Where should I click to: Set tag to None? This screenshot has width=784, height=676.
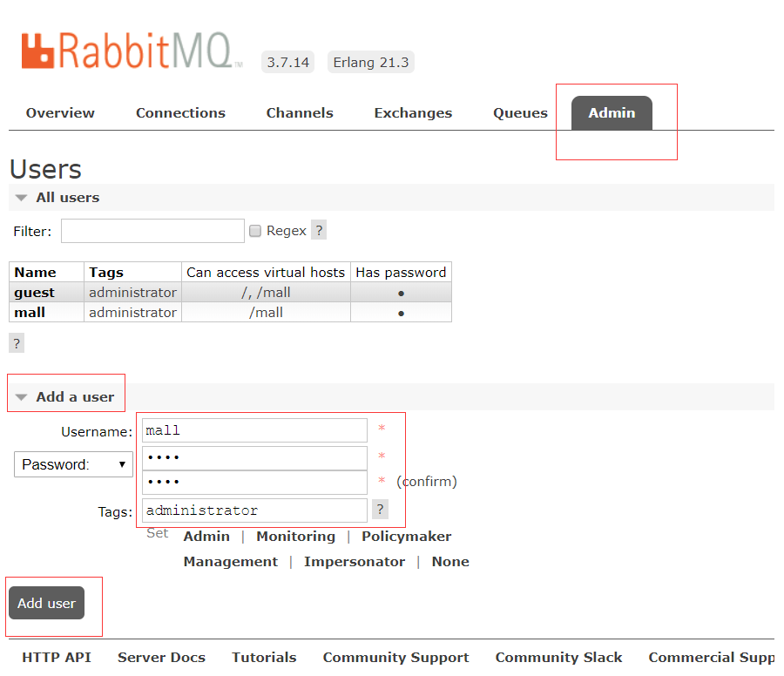450,562
